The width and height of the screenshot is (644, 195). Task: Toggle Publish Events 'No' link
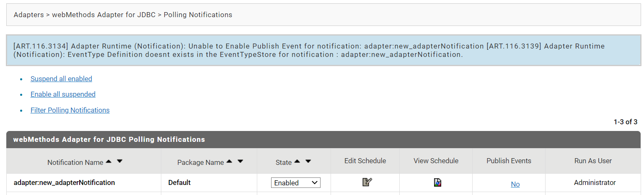click(x=515, y=184)
